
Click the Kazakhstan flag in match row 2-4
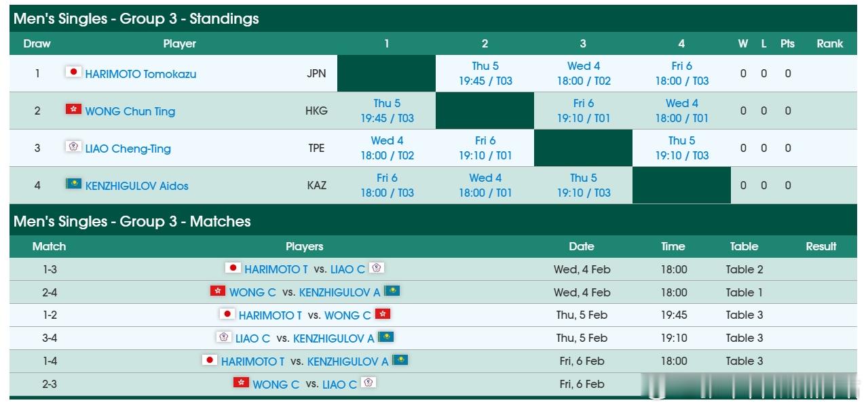[x=393, y=291]
